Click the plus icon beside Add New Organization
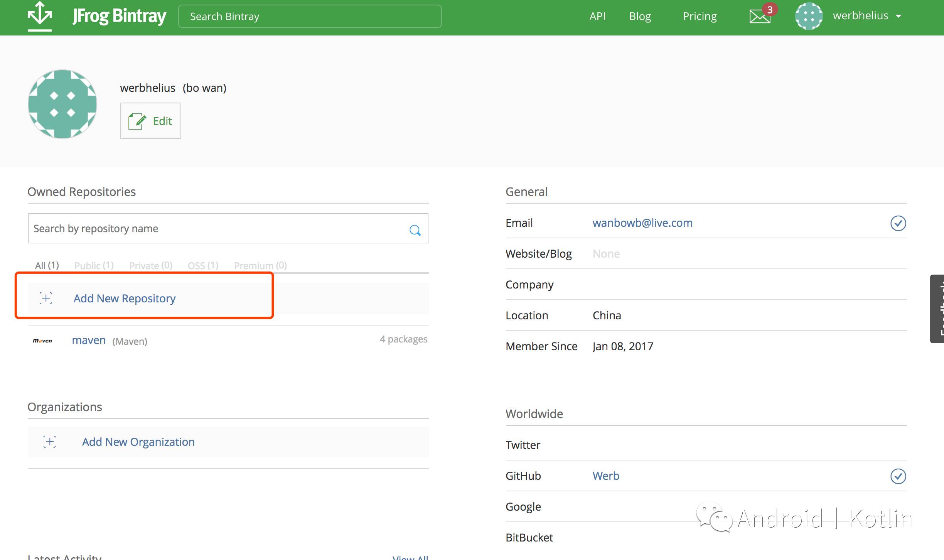 click(x=49, y=442)
